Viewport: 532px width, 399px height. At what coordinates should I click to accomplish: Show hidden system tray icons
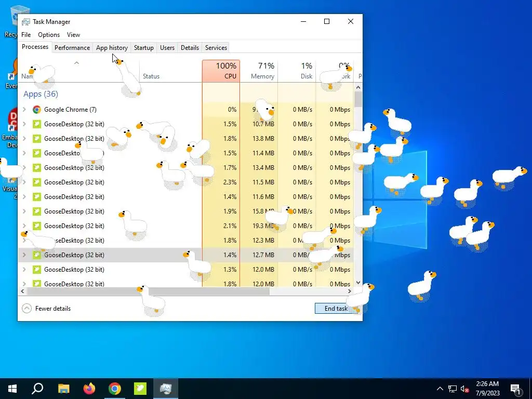(440, 389)
